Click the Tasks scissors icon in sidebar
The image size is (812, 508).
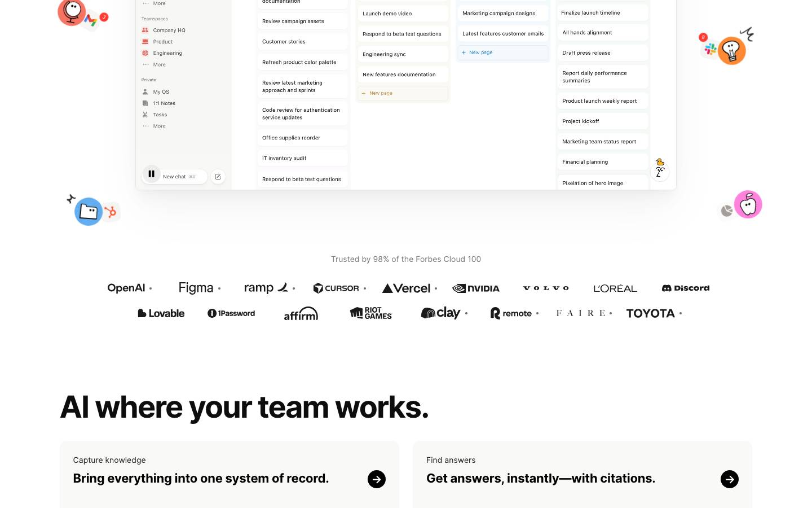[145, 115]
